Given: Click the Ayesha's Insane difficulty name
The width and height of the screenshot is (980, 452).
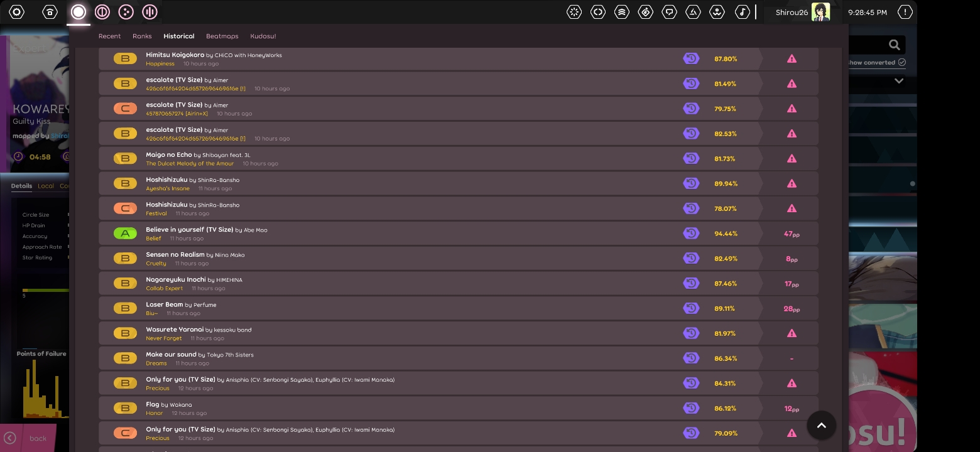Looking at the screenshot, I should click(168, 188).
